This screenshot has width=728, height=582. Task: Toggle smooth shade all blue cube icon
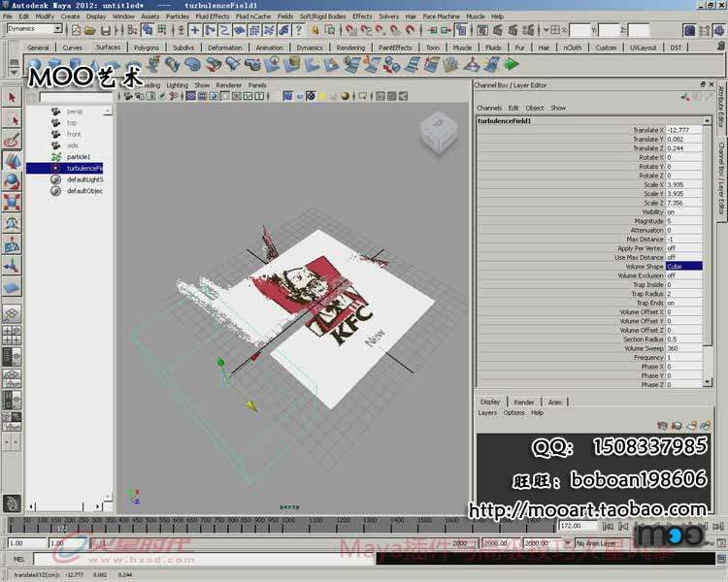(288, 96)
